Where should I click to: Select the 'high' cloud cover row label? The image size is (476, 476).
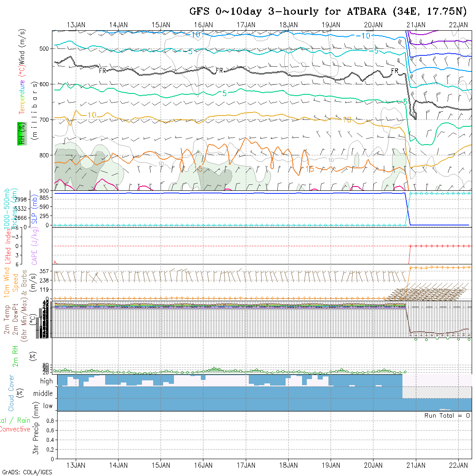pos(46,381)
